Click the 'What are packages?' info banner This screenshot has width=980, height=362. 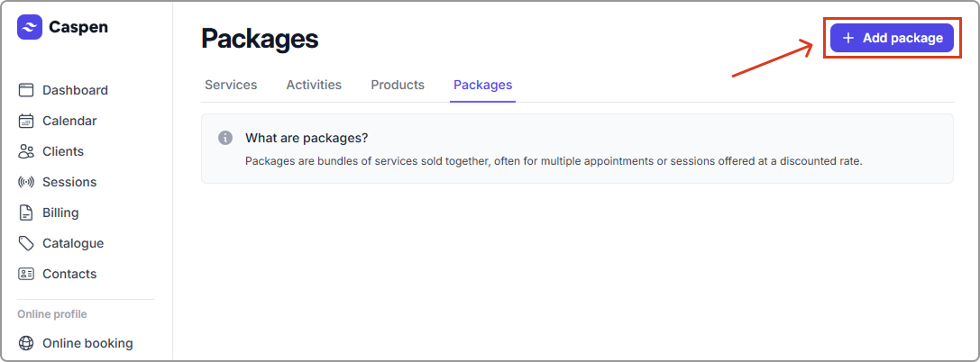[x=577, y=149]
